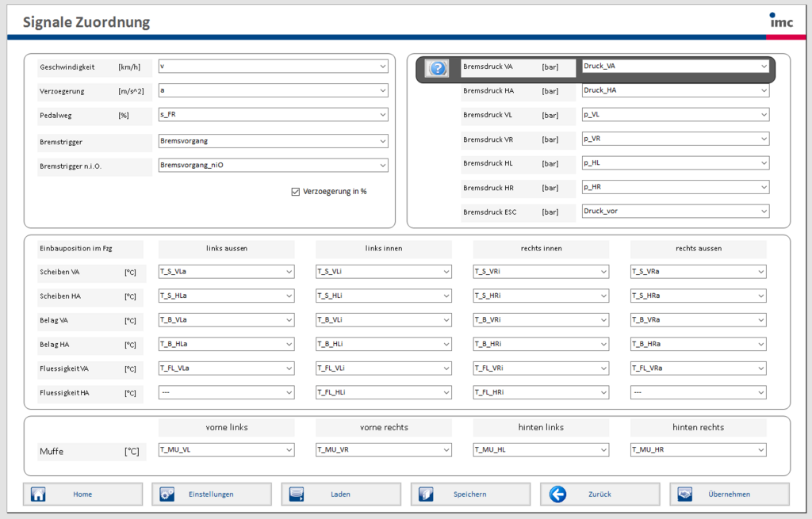Click the Zurück blue arrow icon
The image size is (812, 519).
557,494
